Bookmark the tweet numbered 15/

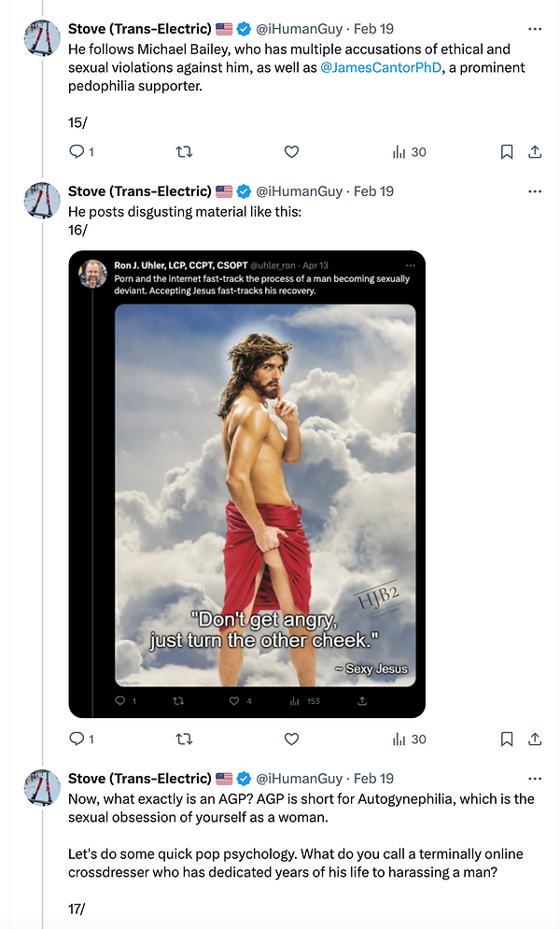[x=507, y=151]
